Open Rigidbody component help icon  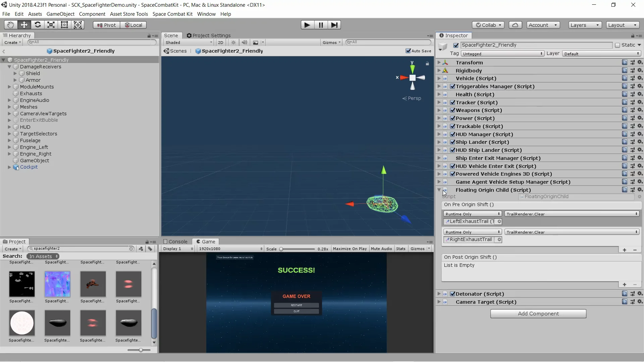625,70
